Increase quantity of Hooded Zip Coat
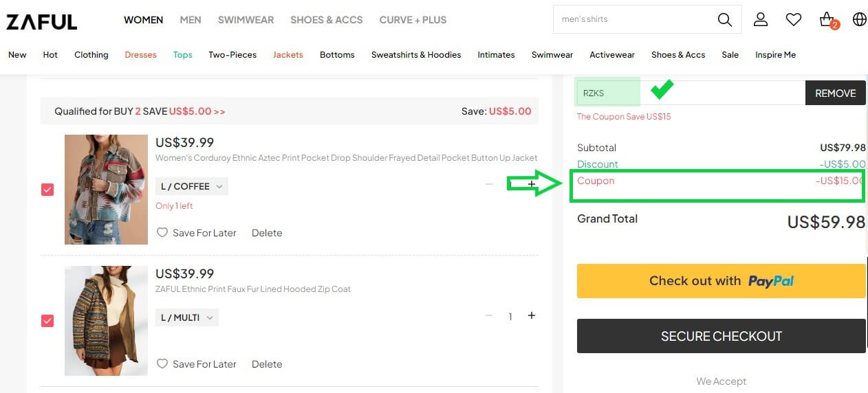The width and height of the screenshot is (868, 393). pyautogui.click(x=531, y=315)
